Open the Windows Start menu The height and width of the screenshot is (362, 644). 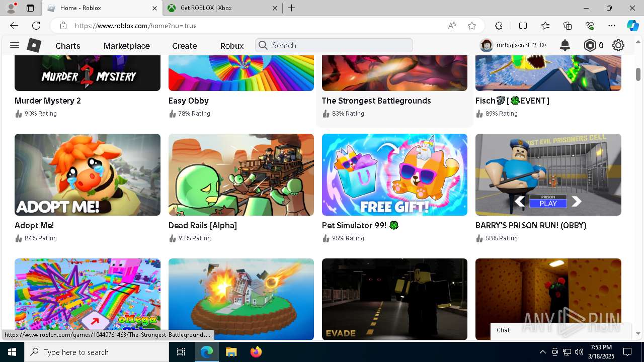[12, 352]
